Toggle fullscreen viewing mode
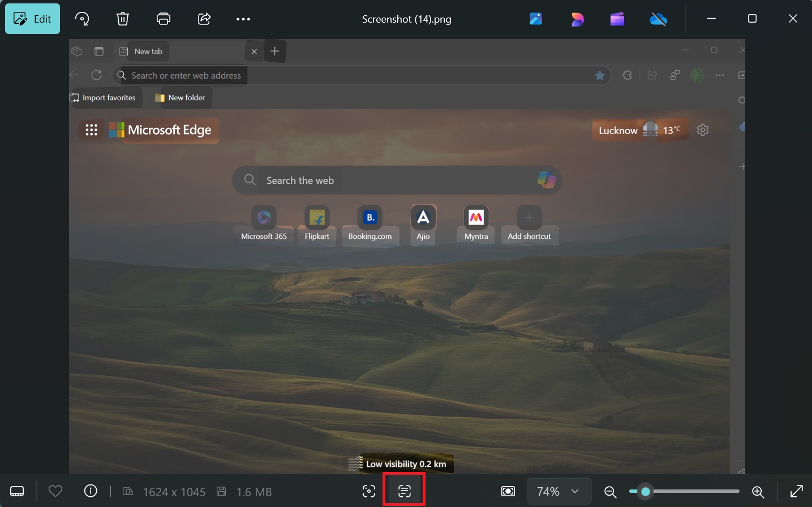Viewport: 812px width, 507px height. (797, 491)
